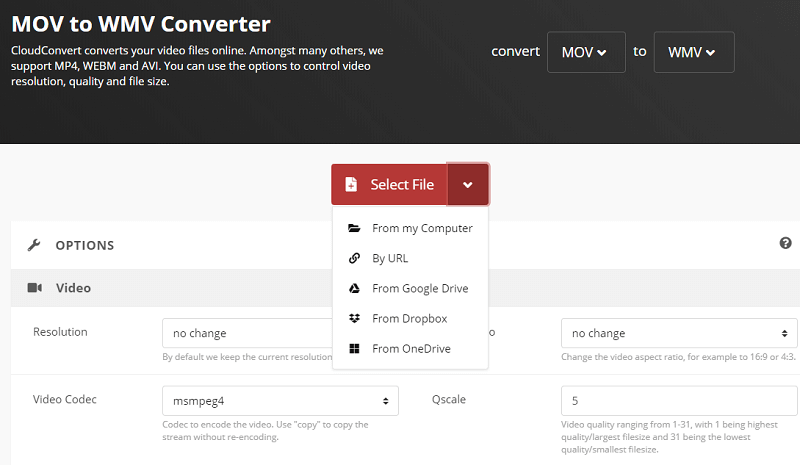The image size is (800, 465).
Task: Open the Resolution no change dropdown
Action: [246, 333]
